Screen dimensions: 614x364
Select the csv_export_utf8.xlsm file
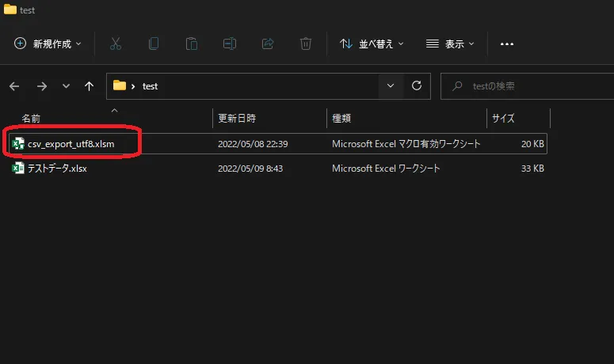71,144
